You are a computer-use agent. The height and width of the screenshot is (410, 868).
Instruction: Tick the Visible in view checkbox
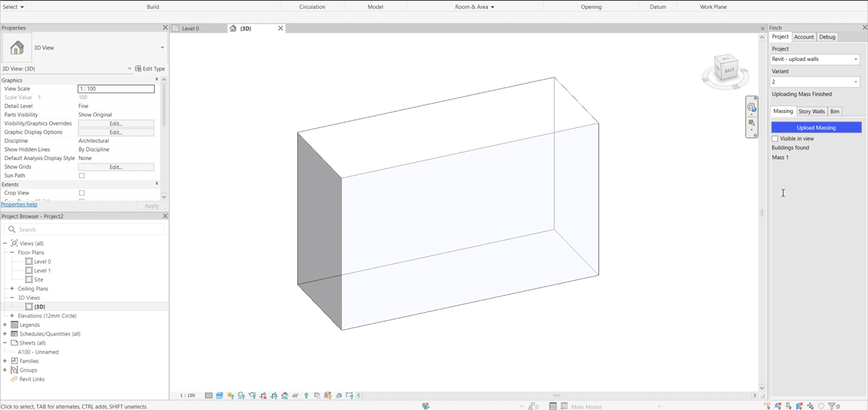(775, 139)
